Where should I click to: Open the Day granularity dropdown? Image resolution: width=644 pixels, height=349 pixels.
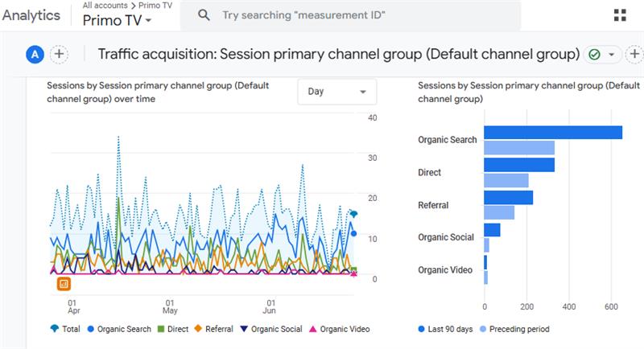[x=336, y=92]
